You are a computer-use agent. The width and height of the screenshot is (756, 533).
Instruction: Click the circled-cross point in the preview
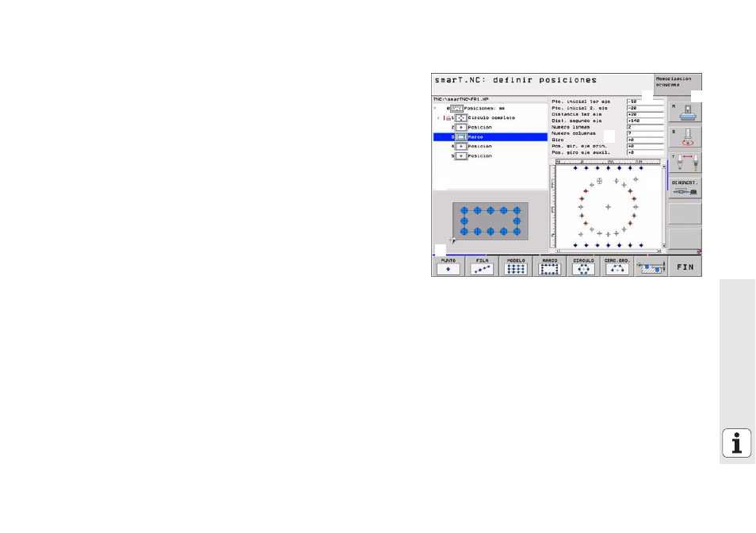point(599,181)
